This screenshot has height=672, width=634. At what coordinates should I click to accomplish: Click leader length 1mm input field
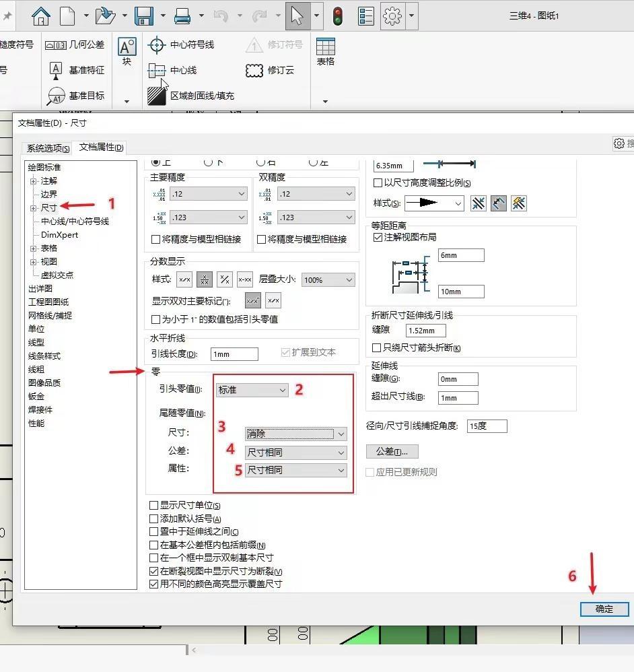point(234,354)
